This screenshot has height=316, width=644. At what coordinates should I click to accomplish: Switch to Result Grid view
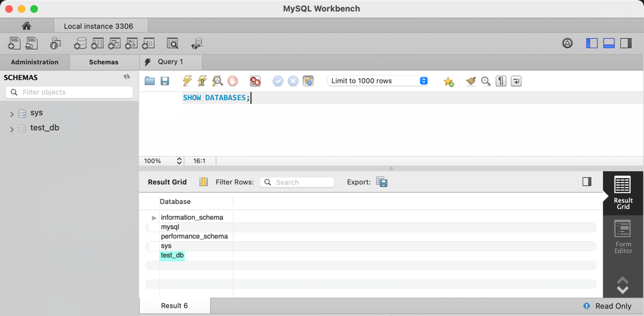[623, 193]
